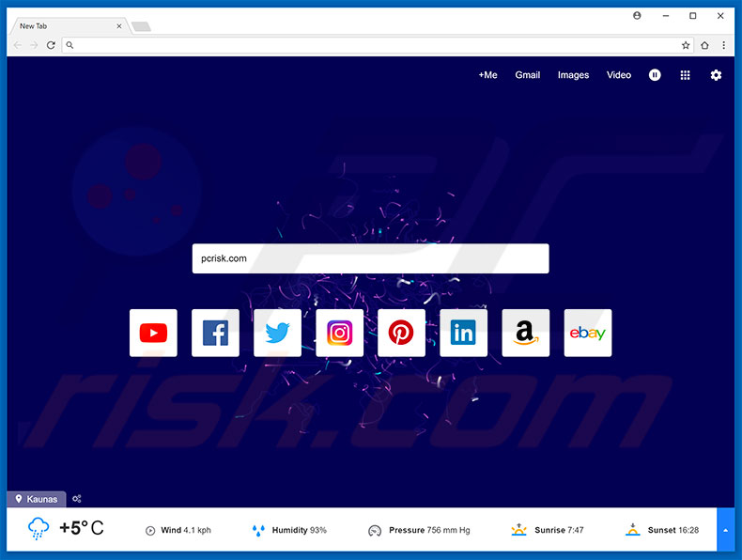
Task: Close the New Tab tab
Action: coord(118,26)
